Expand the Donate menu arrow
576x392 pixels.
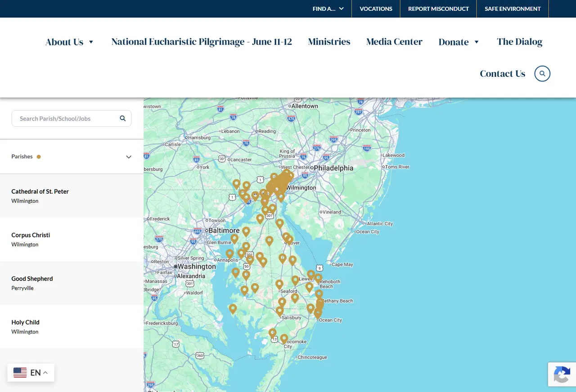(477, 42)
